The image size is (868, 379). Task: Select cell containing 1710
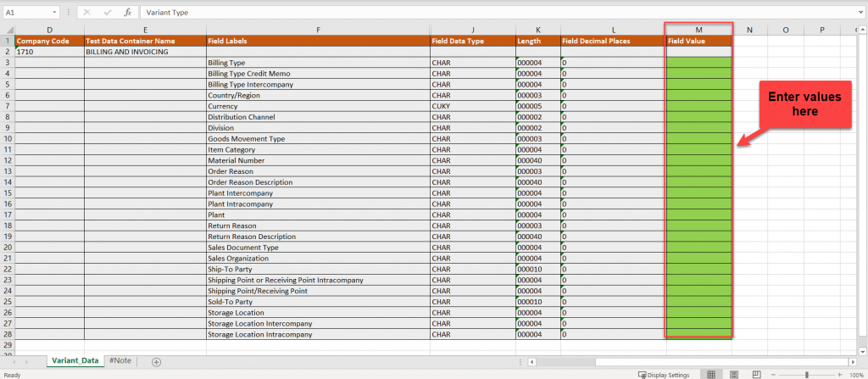[50, 52]
